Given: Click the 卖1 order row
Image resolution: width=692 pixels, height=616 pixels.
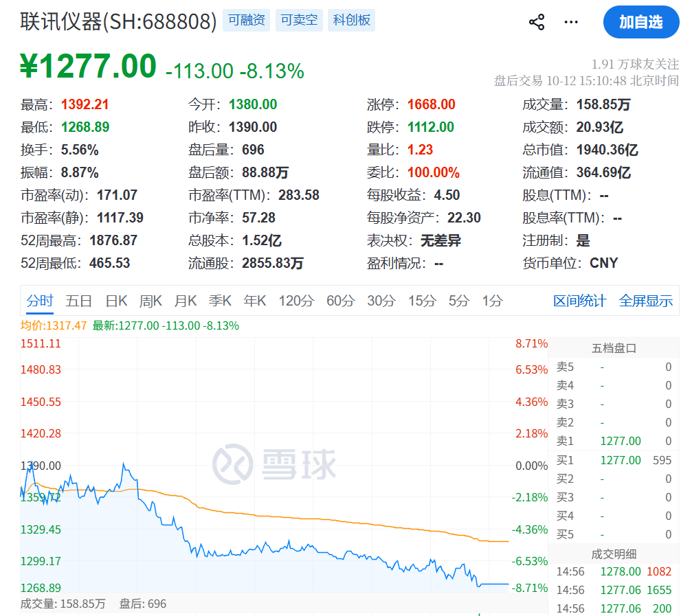Looking at the screenshot, I should (x=614, y=441).
